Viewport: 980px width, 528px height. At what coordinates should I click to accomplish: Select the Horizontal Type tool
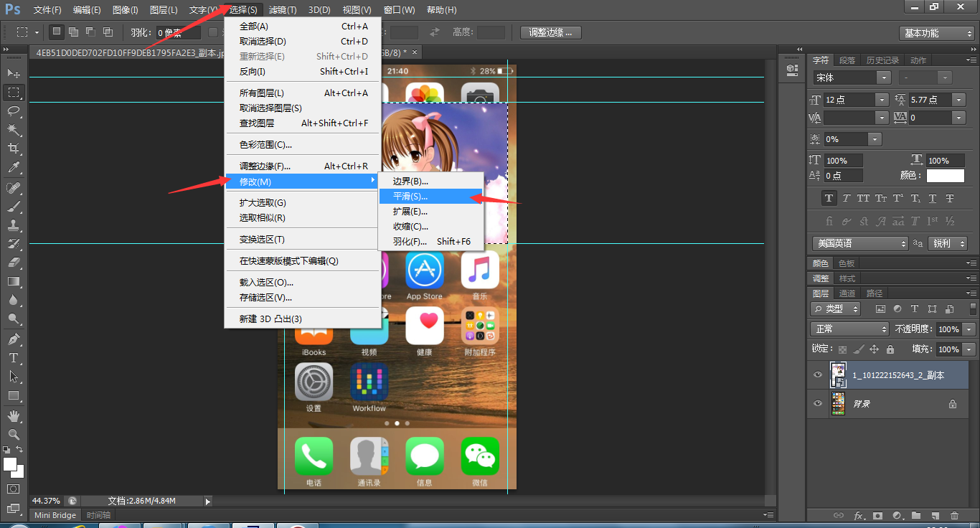pyautogui.click(x=14, y=357)
